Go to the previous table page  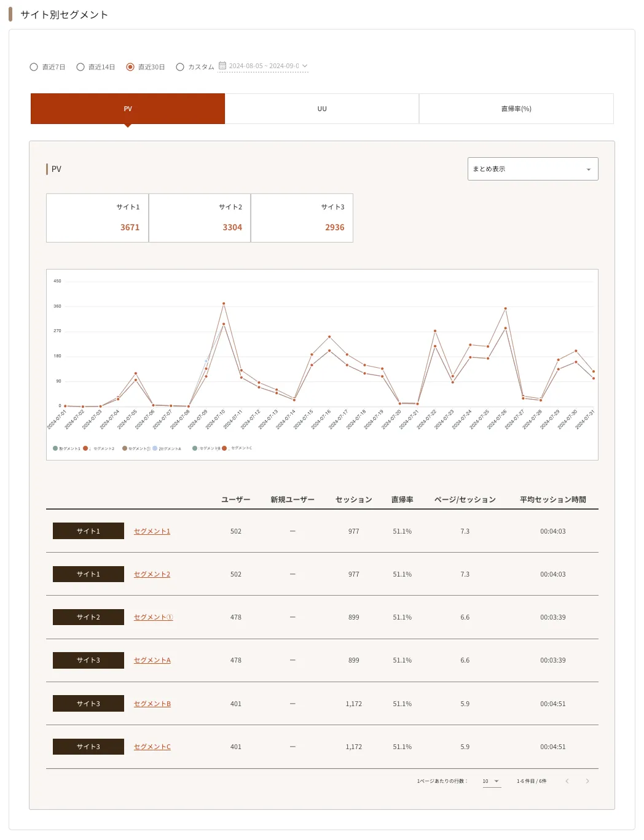567,781
